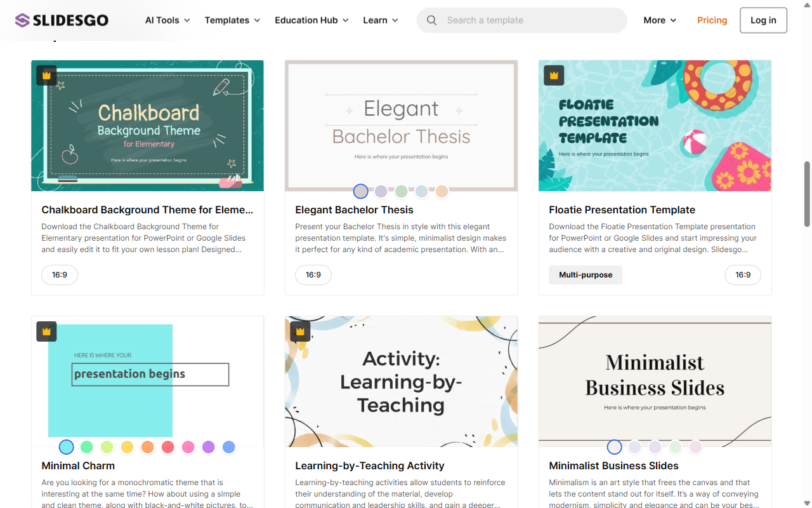Image resolution: width=812 pixels, height=508 pixels.
Task: Click the 16:9 tag on Floatie card
Action: pyautogui.click(x=743, y=275)
